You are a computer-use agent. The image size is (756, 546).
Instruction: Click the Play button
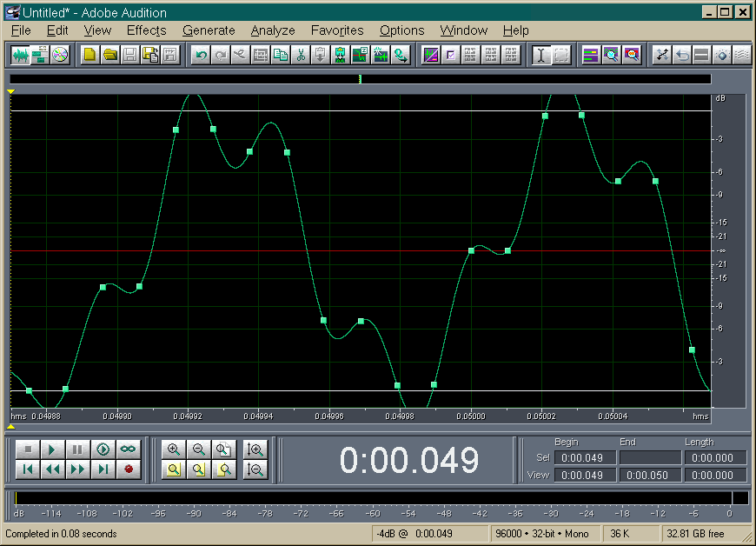[x=52, y=449]
